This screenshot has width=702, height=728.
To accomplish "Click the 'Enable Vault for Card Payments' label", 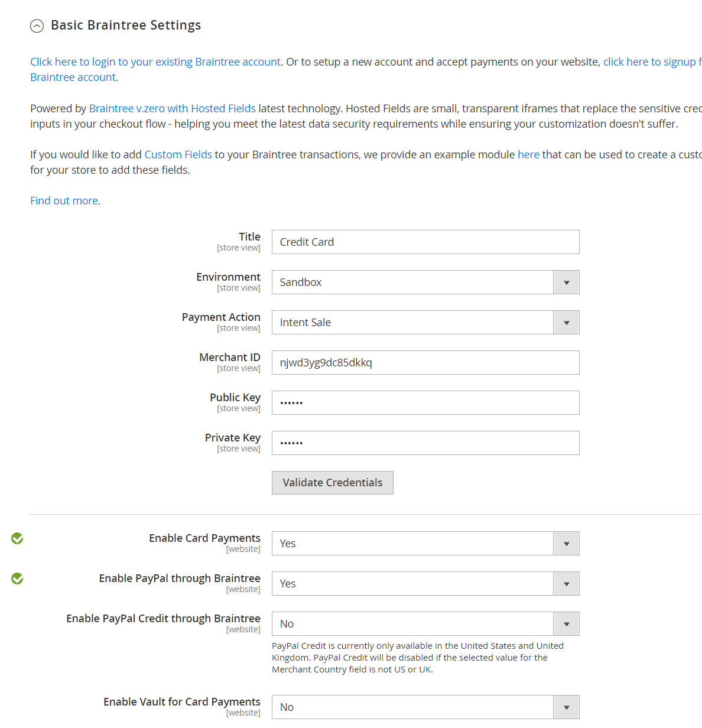I will (x=182, y=702).
